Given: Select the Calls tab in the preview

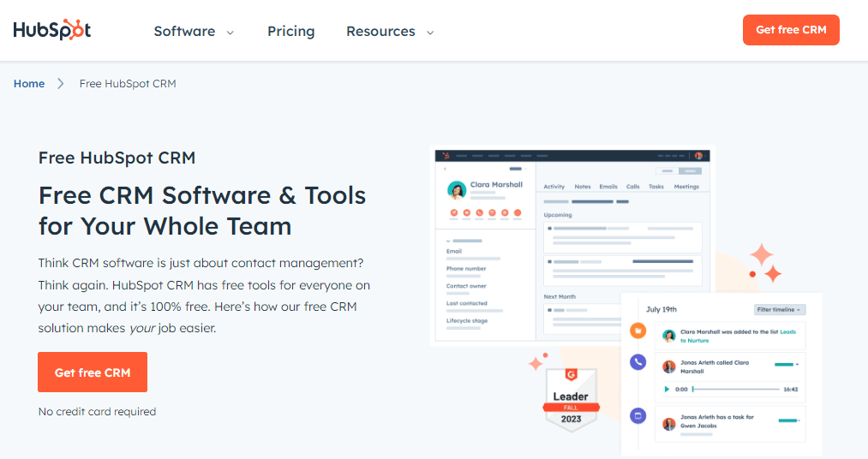Looking at the screenshot, I should [632, 187].
